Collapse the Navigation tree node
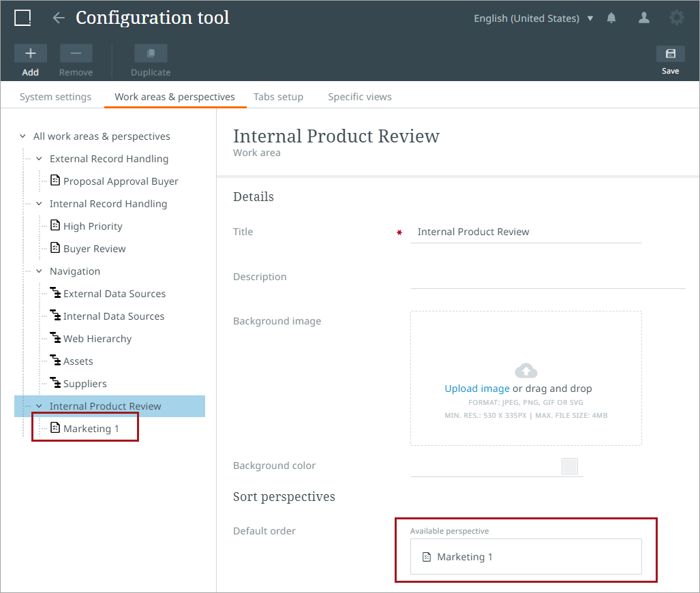 coord(39,271)
